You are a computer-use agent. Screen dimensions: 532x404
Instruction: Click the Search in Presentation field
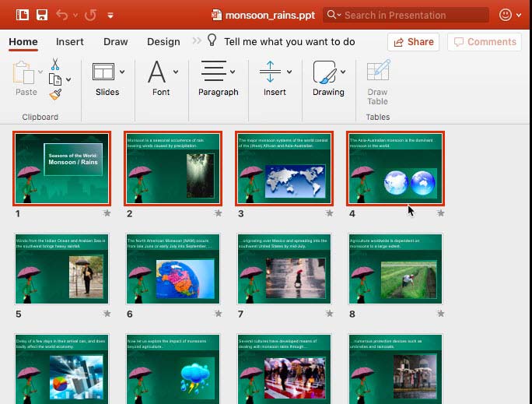406,15
